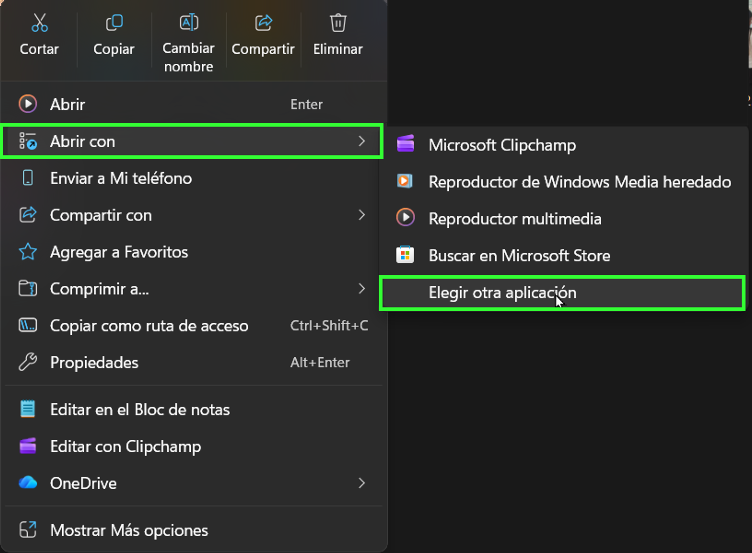Click the Notepad icon beside Editar en el Bloc
Viewport: 752px width, 553px height.
28,409
